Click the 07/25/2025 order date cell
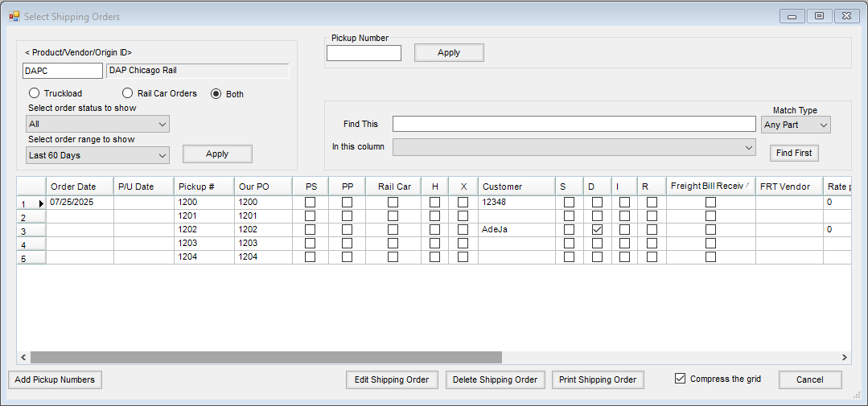This screenshot has height=406, width=868. [80, 203]
